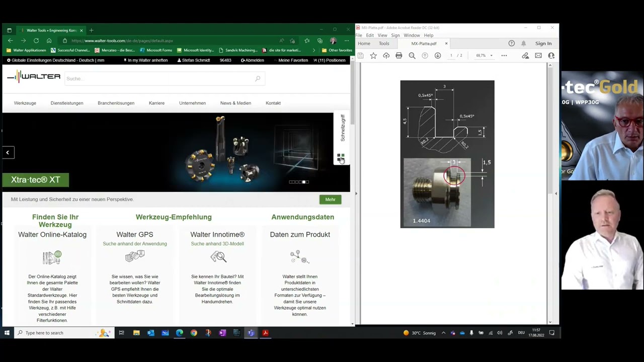Image resolution: width=644 pixels, height=362 pixels.
Task: Click Abmelden link
Action: coord(253,60)
